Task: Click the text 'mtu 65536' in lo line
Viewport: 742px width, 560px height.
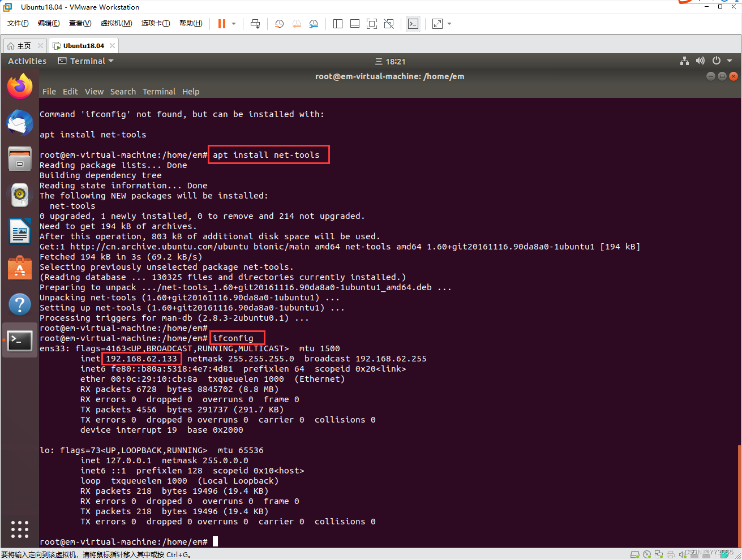Action: pyautogui.click(x=241, y=450)
